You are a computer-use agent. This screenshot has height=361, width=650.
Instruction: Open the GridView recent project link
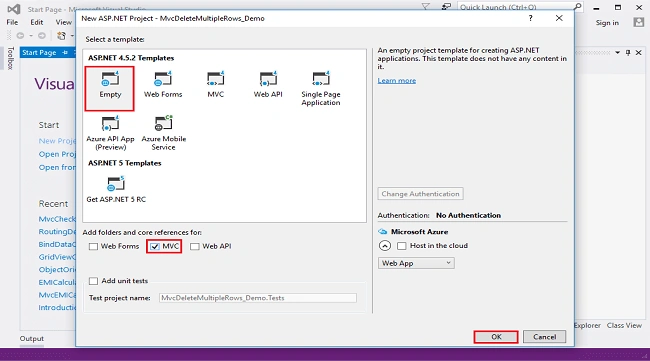[x=57, y=257]
